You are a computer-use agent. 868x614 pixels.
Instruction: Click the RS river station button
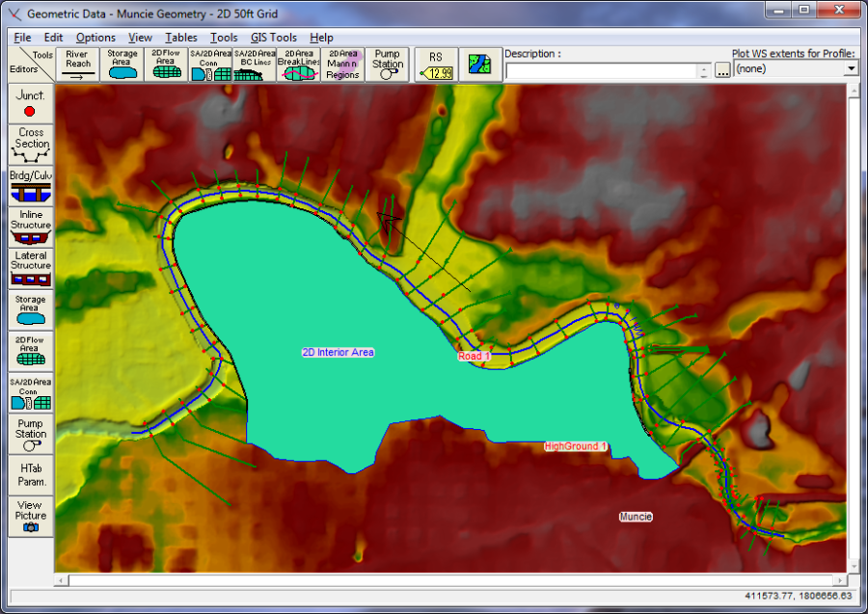pyautogui.click(x=436, y=65)
